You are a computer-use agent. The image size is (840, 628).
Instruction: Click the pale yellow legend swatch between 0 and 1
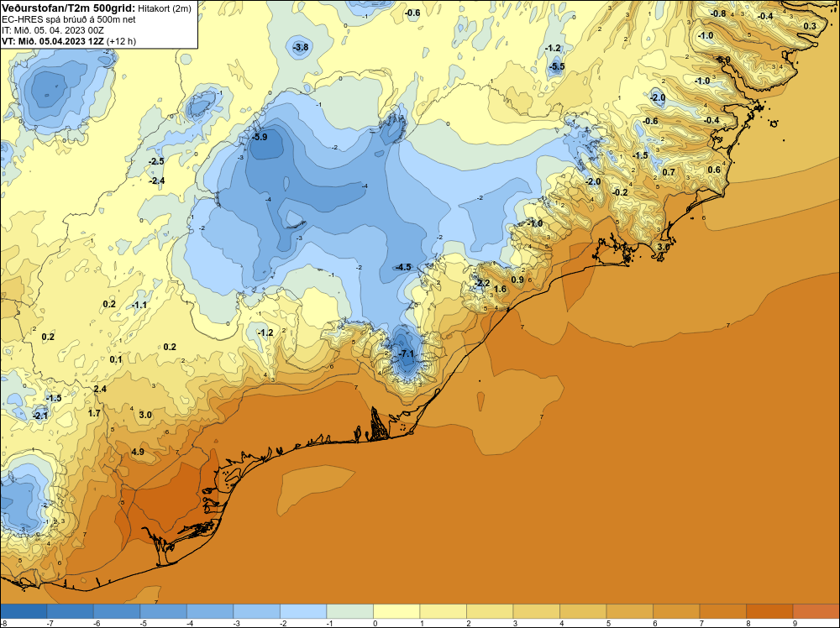tap(396, 611)
